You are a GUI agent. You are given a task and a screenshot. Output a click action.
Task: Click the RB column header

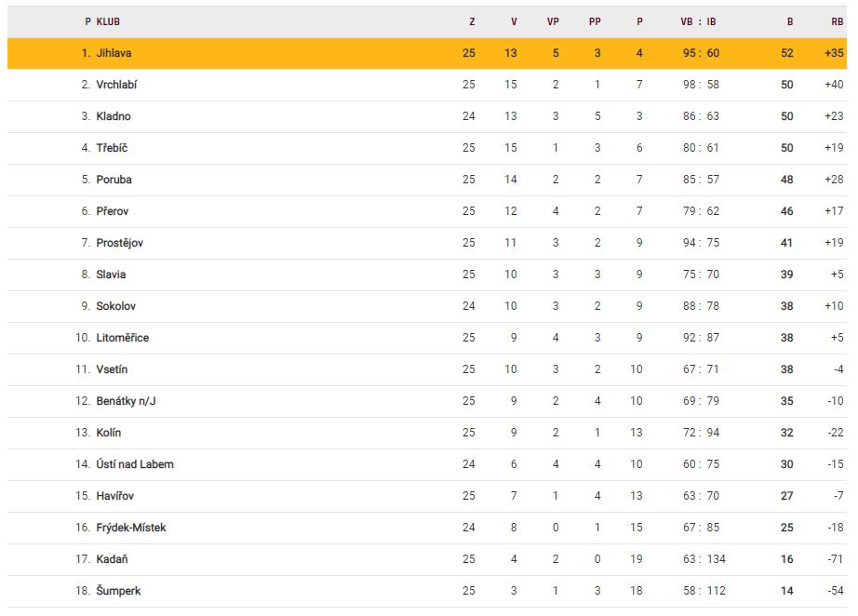click(x=837, y=21)
